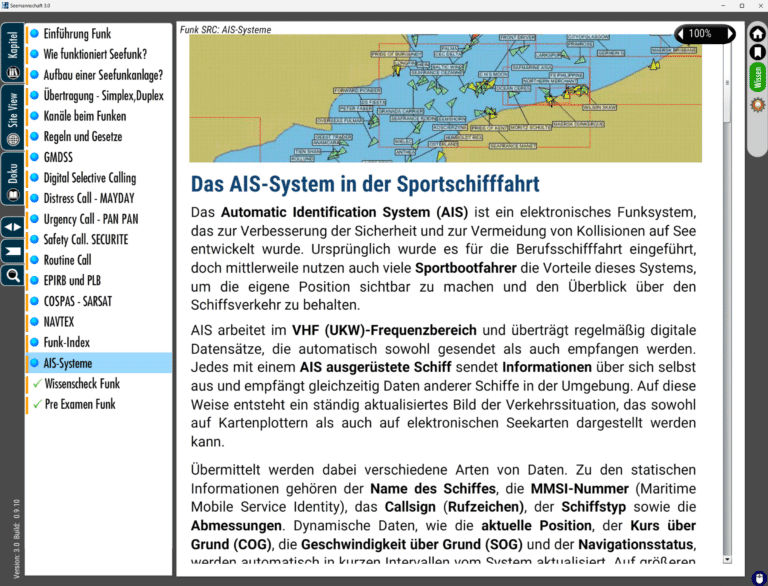Screen dimensions: 768x586
Task: Open Regeln und Gesetze chapter
Action: tap(98, 137)
